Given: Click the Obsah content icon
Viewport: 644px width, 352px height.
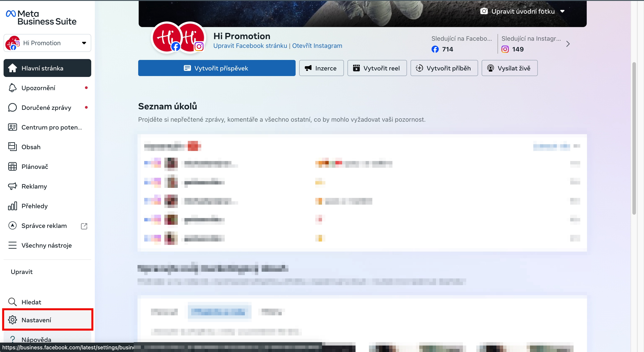Looking at the screenshot, I should 13,147.
